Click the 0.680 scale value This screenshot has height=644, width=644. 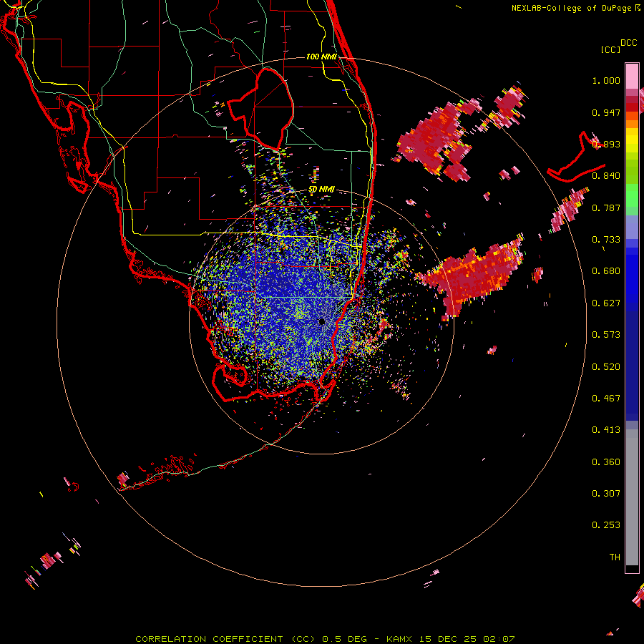(x=606, y=271)
